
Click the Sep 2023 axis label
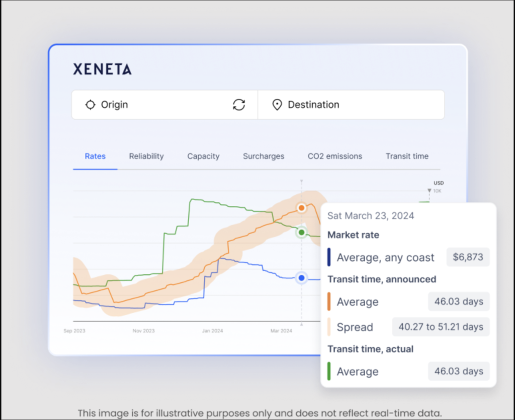74,331
